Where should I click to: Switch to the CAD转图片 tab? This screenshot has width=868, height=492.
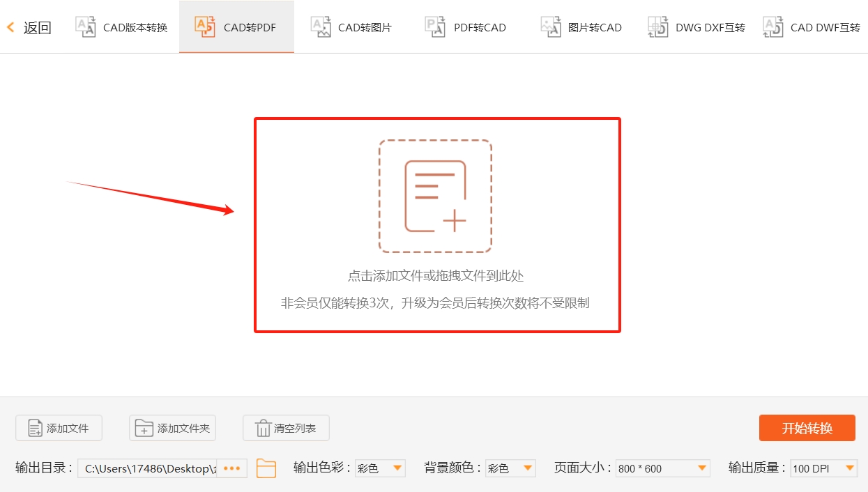click(x=351, y=27)
